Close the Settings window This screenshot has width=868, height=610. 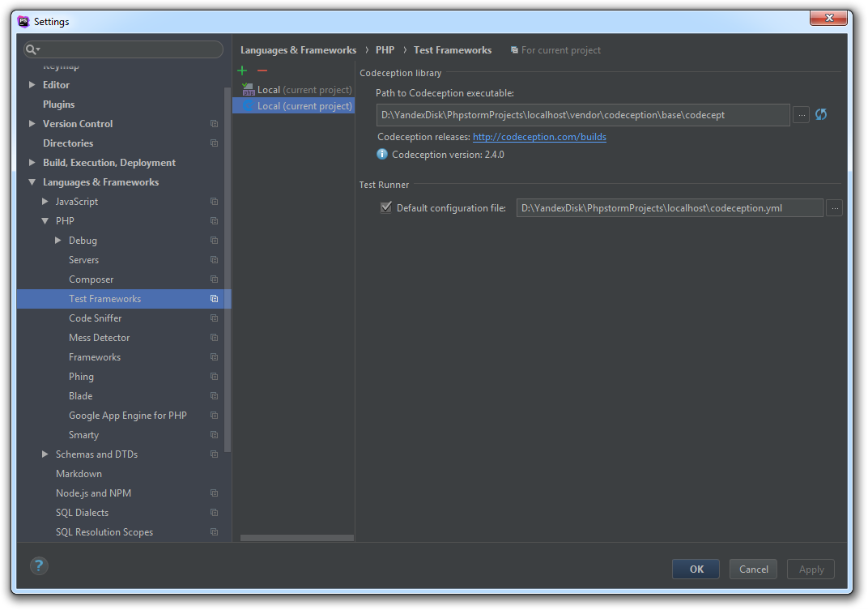click(x=828, y=18)
